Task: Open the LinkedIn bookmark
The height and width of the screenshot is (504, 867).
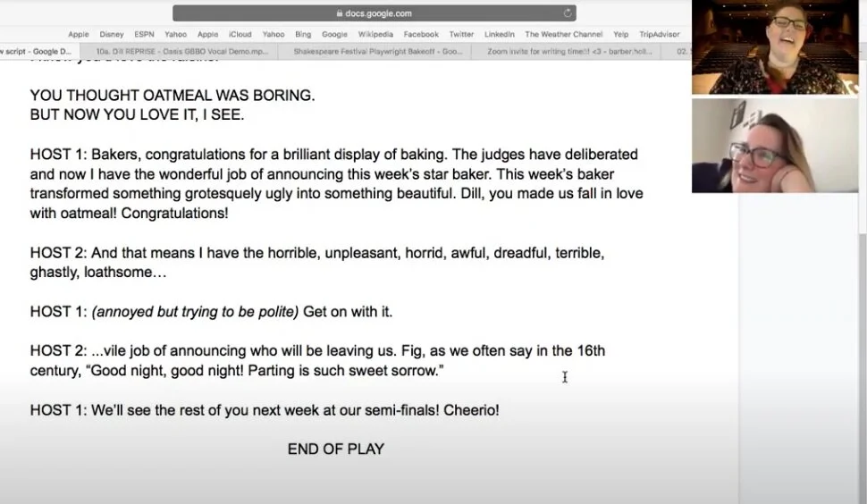Action: (500, 34)
